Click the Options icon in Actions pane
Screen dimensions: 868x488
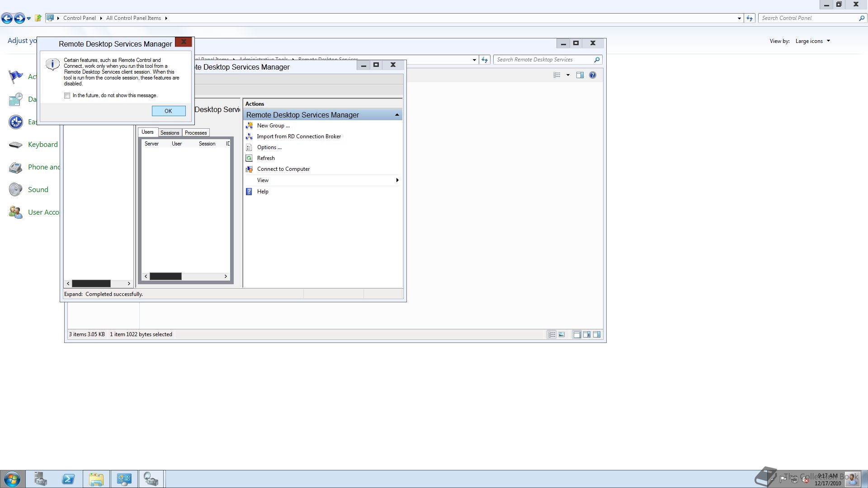(249, 147)
